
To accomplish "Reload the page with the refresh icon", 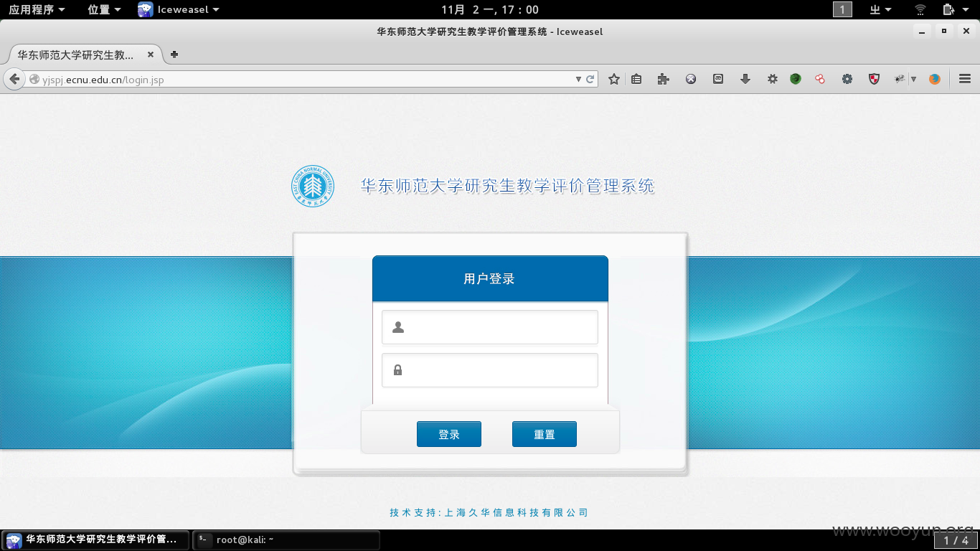I will coord(590,79).
